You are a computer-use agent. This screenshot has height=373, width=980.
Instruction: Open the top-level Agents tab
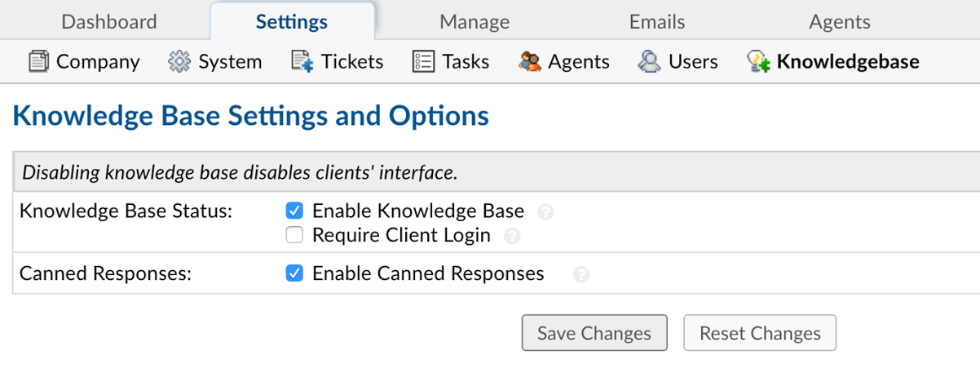(x=840, y=21)
